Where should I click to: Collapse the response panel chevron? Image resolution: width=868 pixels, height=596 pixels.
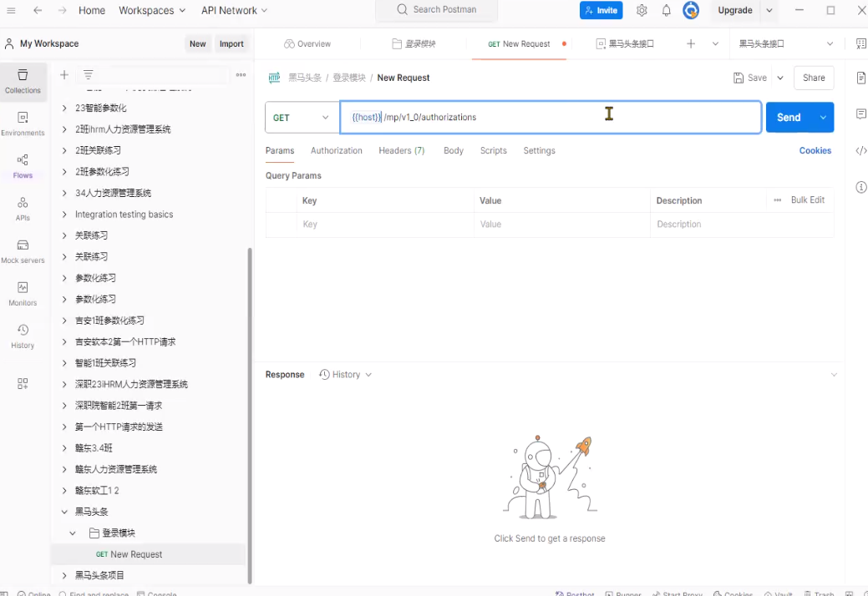tap(834, 374)
